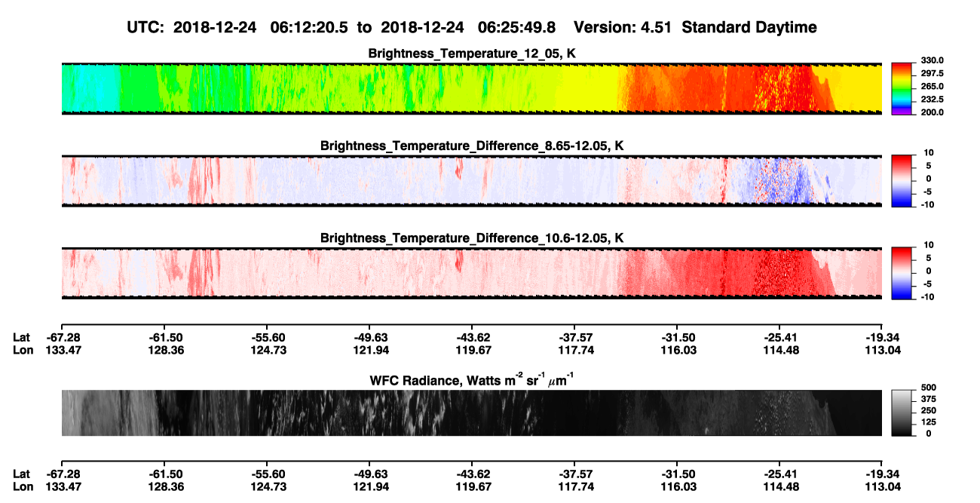980x503 pixels.
Task: Click latitude -25.41 on axis beneath WFC image
Action: point(779,474)
